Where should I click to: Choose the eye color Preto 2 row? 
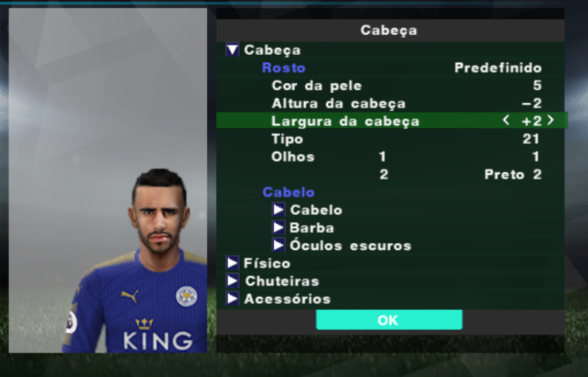[391, 175]
